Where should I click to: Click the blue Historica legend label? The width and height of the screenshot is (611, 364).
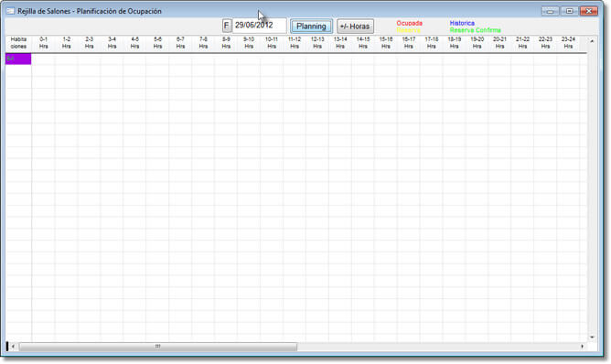point(462,23)
